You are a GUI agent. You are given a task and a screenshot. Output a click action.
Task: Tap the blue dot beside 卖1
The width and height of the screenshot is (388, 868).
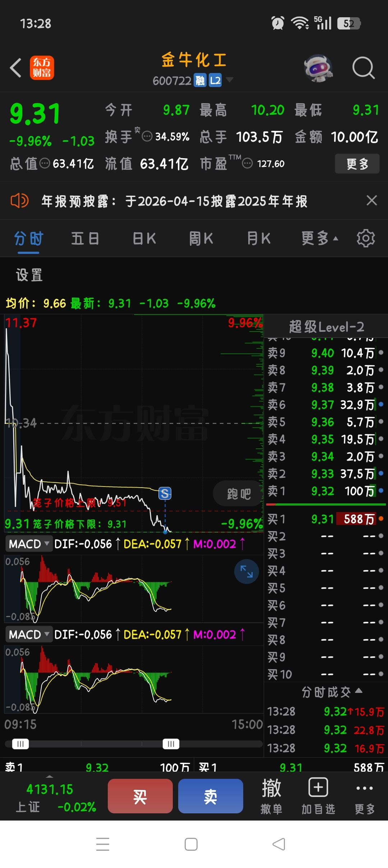point(381,490)
